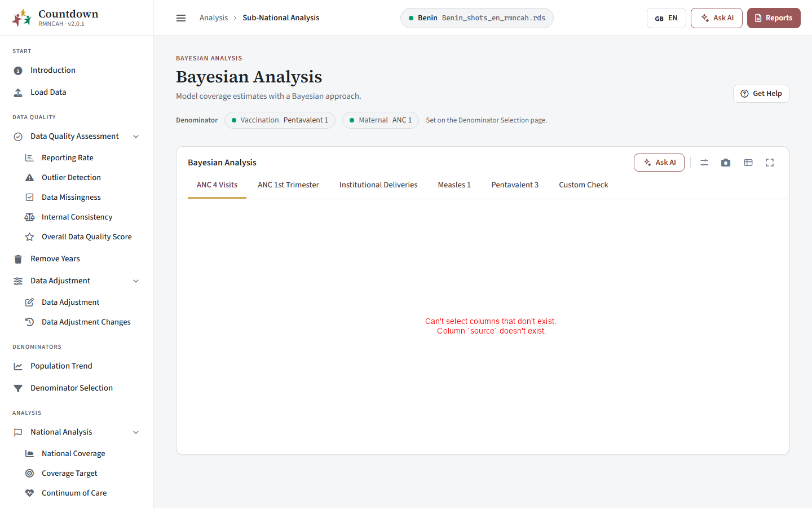Click Ask AI in the top header
The image size is (812, 508).
(717, 18)
